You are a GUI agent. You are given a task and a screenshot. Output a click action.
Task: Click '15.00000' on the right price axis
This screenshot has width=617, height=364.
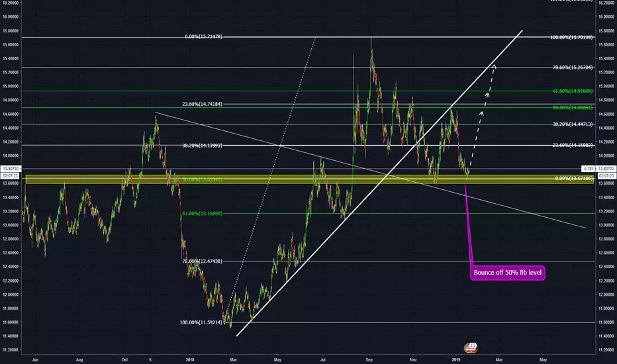click(x=606, y=86)
